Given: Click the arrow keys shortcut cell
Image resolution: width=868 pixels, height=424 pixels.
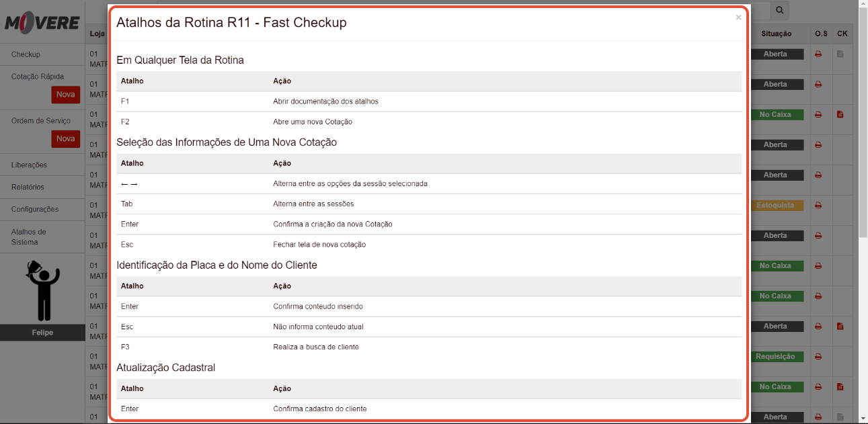Looking at the screenshot, I should coord(129,183).
